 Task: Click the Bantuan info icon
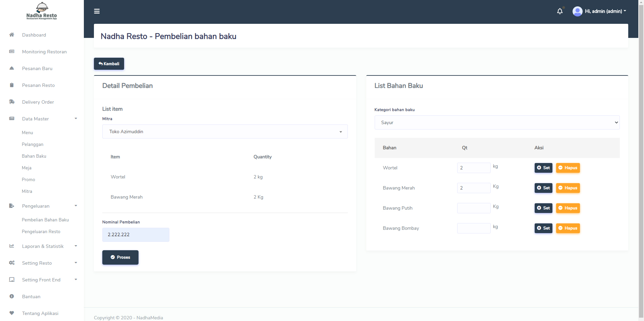point(12,296)
